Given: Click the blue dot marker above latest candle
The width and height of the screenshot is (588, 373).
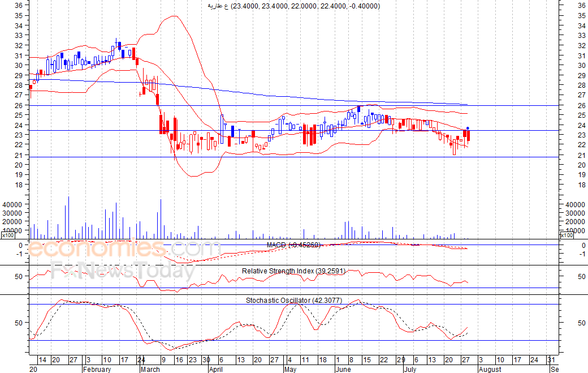Looking at the screenshot, I should 467,128.
